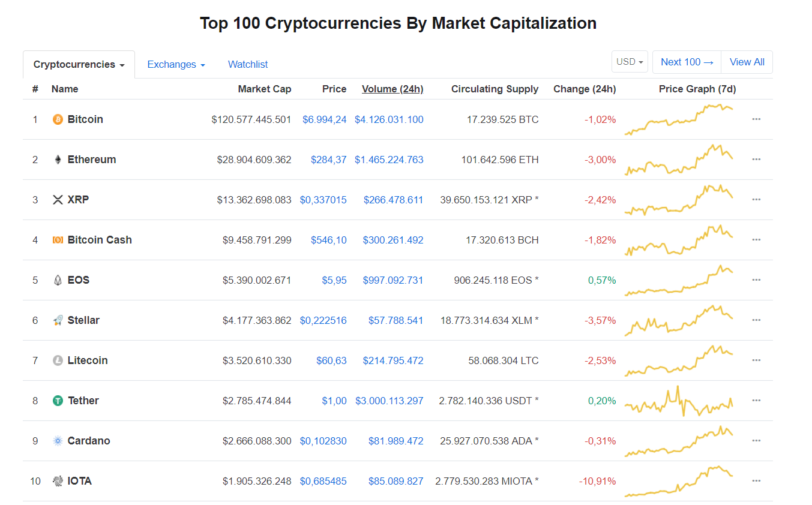Open the three-dot menu for Litecoin row
The width and height of the screenshot is (812, 505).
click(x=756, y=360)
